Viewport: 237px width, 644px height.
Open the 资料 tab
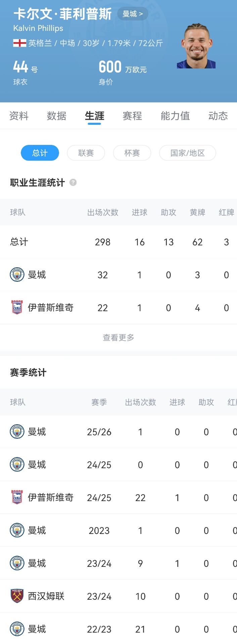[19, 116]
